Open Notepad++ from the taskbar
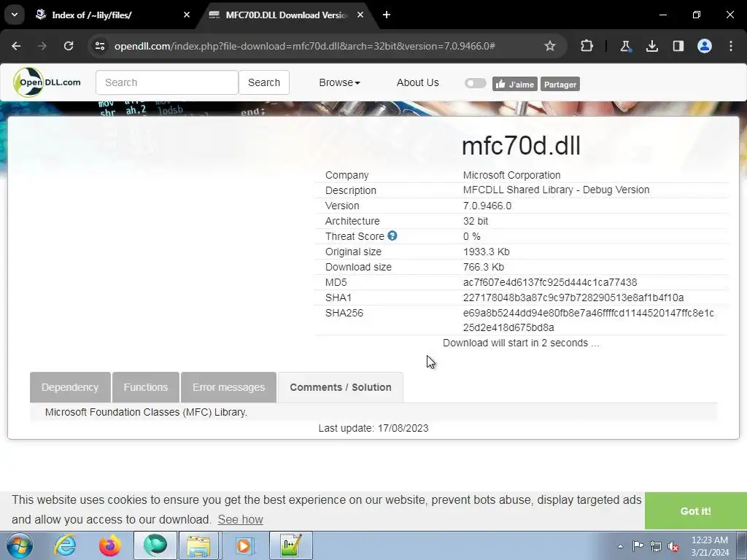Viewport: 747px width, 560px height. 290,545
